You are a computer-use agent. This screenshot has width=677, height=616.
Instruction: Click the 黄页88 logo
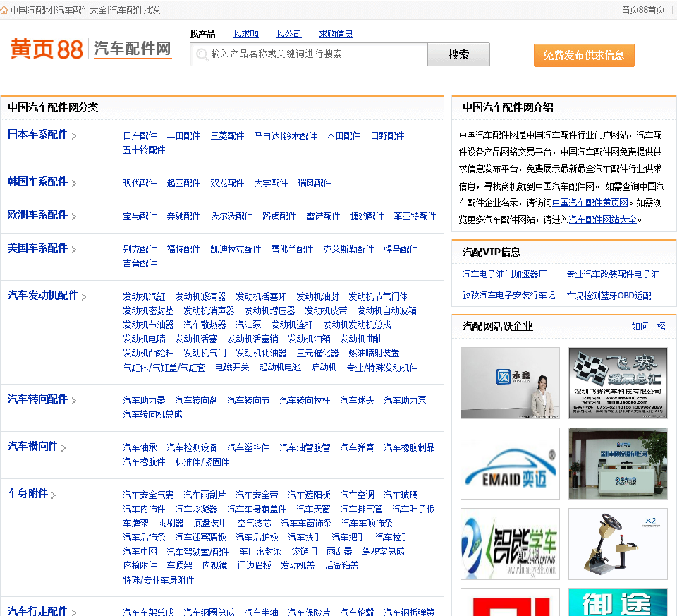point(47,49)
